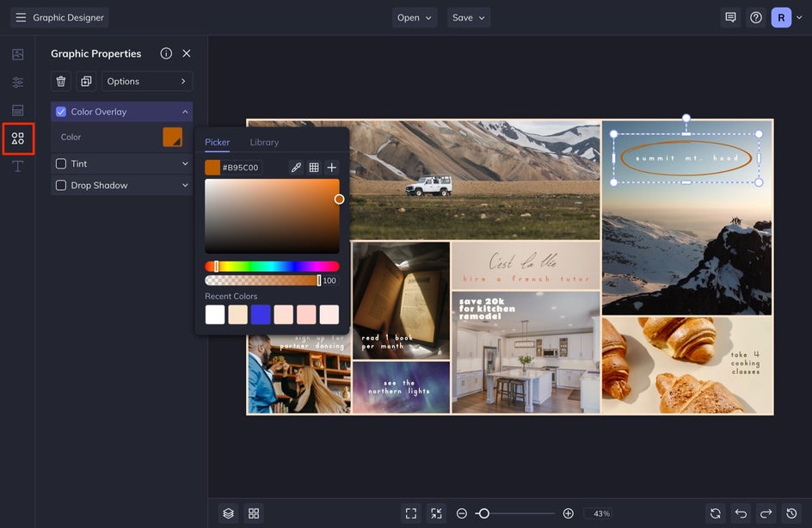Select the Picker tab
The width and height of the screenshot is (812, 528).
pyautogui.click(x=217, y=143)
